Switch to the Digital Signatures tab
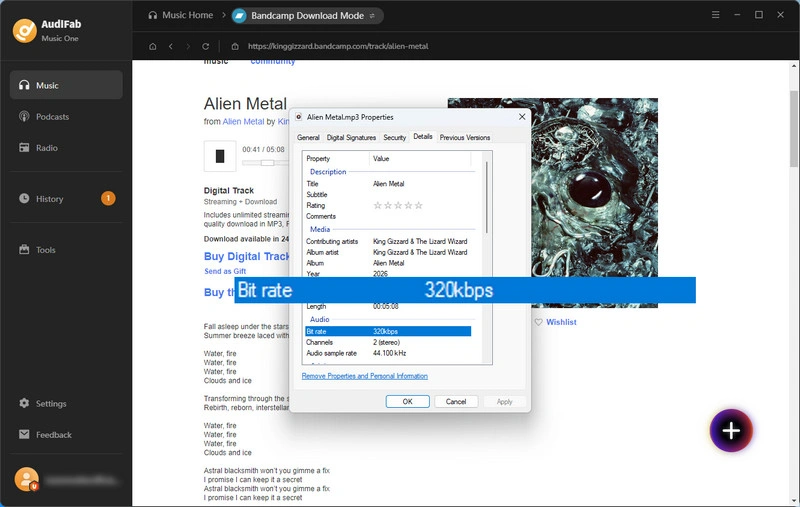 (351, 137)
